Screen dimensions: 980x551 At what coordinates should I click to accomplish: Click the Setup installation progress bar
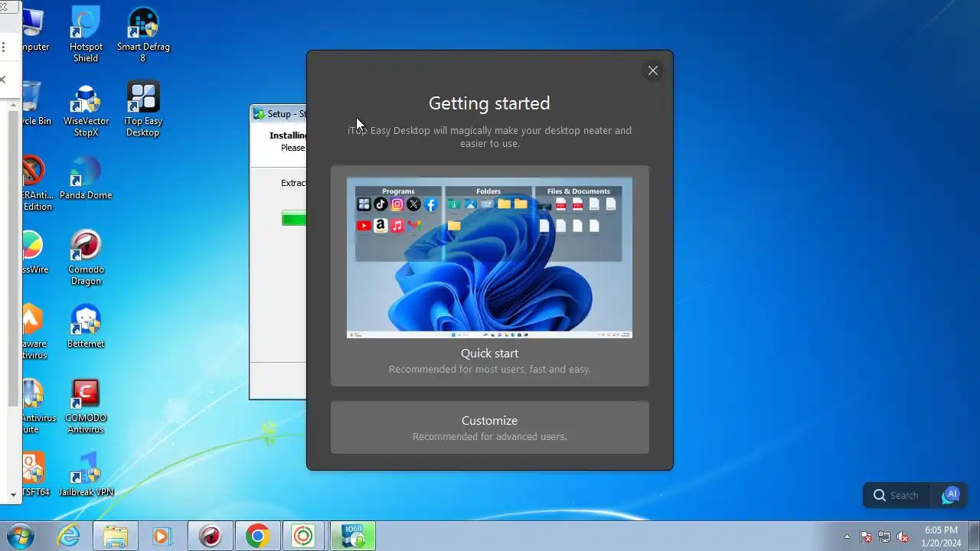[294, 218]
